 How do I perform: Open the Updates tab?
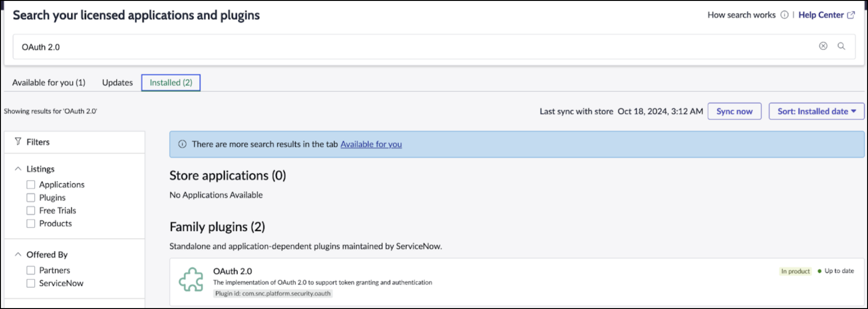click(117, 83)
